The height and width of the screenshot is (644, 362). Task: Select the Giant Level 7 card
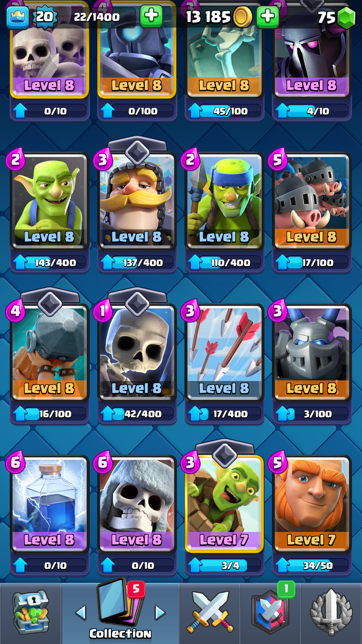(x=312, y=504)
